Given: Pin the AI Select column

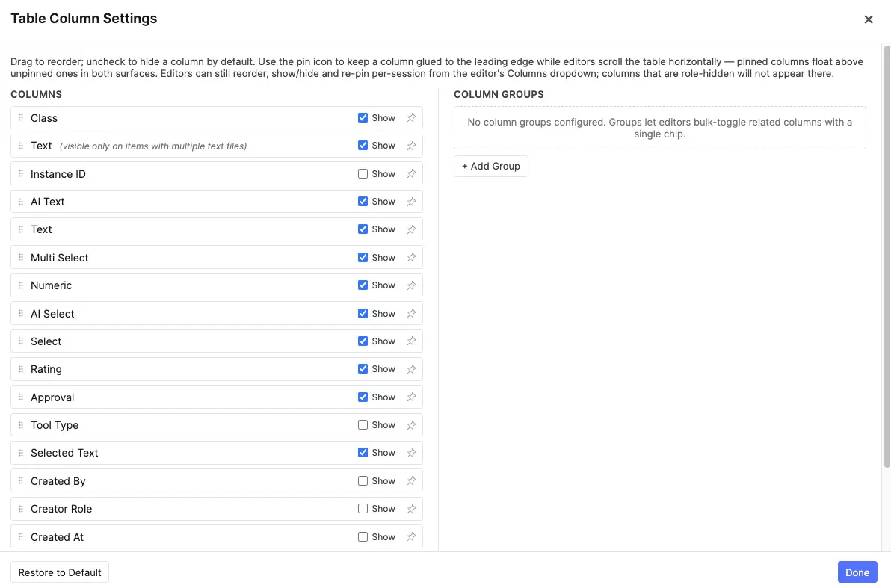Looking at the screenshot, I should [411, 314].
